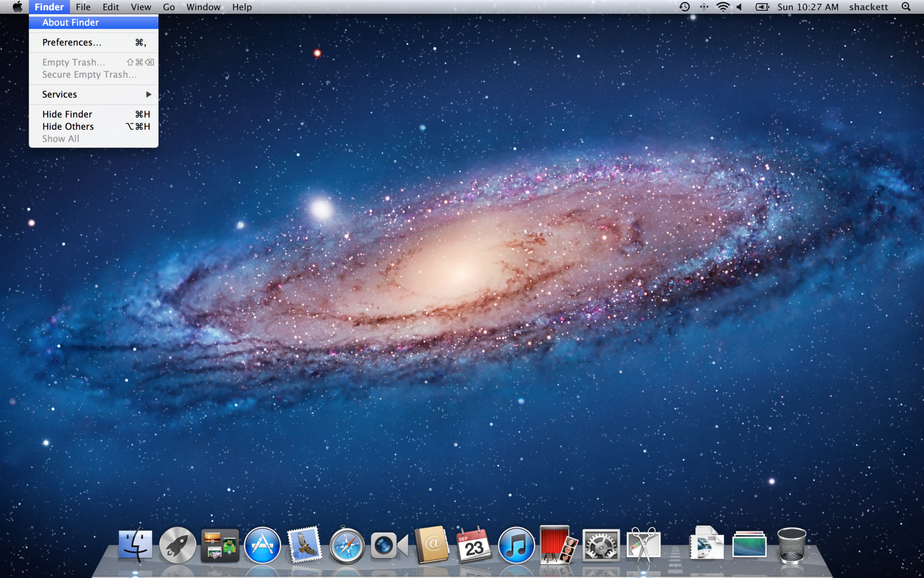Open the shackett user account menu
Viewport: 924px width, 578px height.
pyautogui.click(x=868, y=7)
